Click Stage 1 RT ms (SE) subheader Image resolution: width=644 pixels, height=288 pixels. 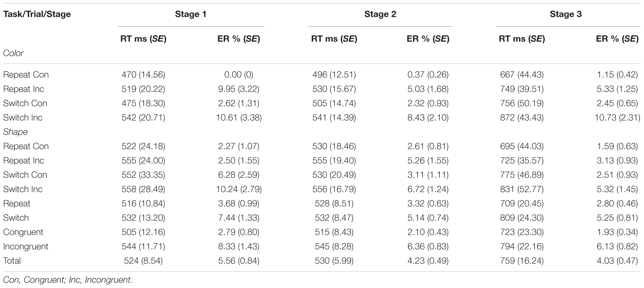(x=143, y=39)
